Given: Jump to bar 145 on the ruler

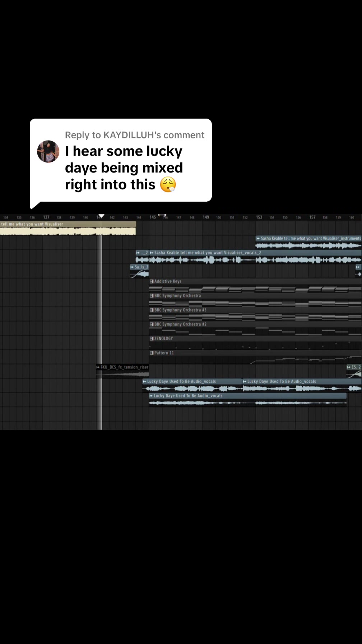Looking at the screenshot, I should (153, 217).
